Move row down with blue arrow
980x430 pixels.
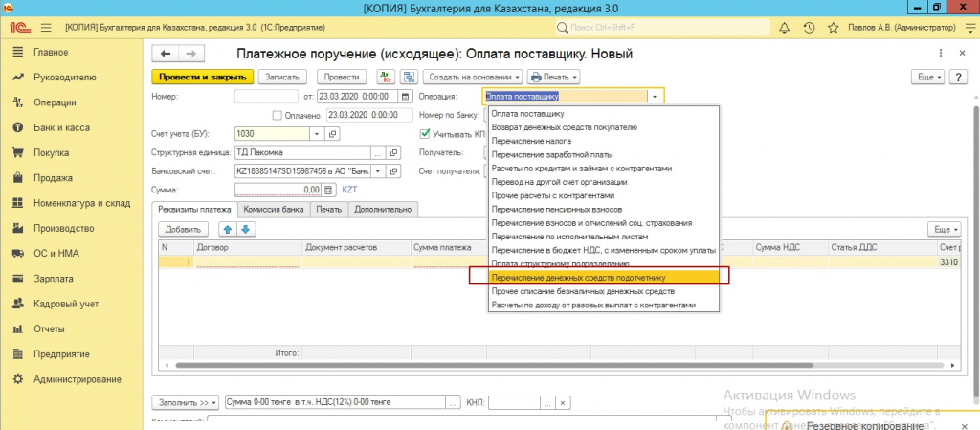[245, 230]
